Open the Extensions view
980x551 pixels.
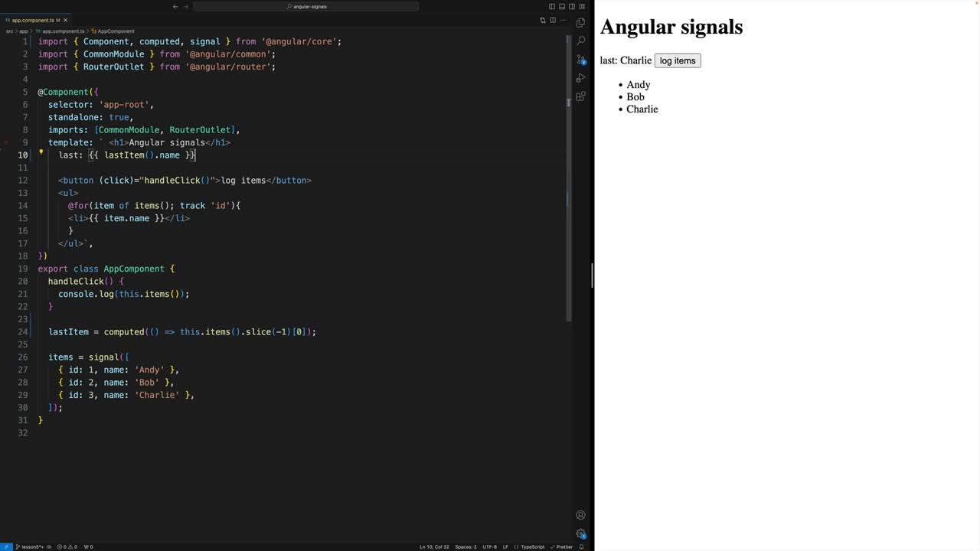pos(580,96)
